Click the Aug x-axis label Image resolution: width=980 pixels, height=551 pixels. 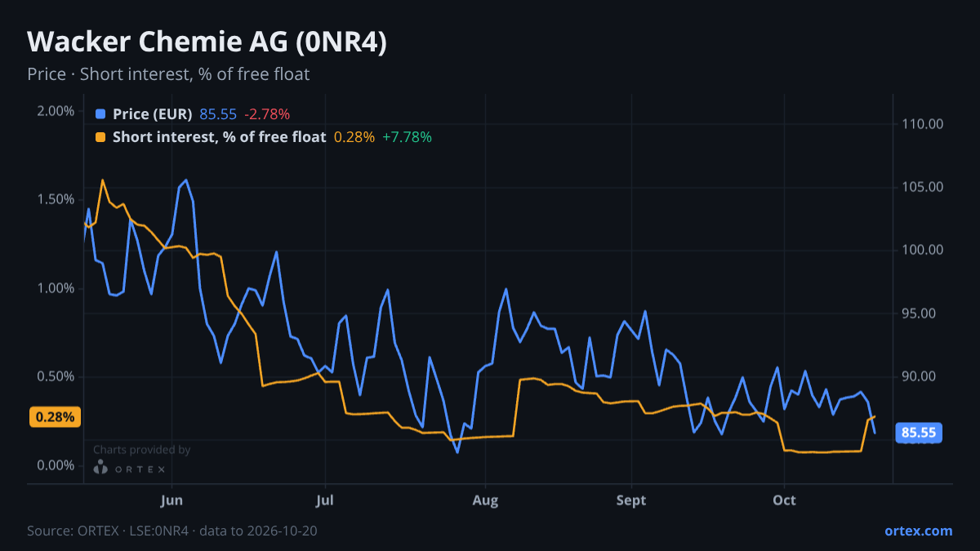(485, 500)
